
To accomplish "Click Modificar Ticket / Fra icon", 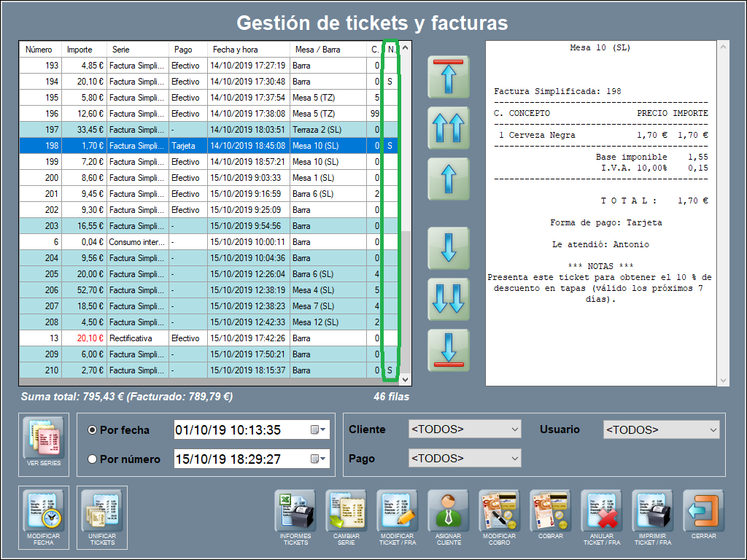I will (x=398, y=510).
